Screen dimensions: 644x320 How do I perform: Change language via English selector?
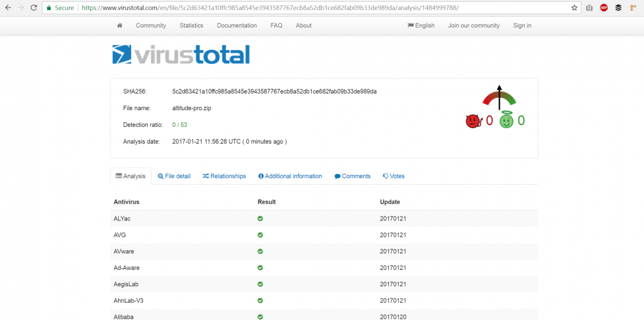click(421, 26)
